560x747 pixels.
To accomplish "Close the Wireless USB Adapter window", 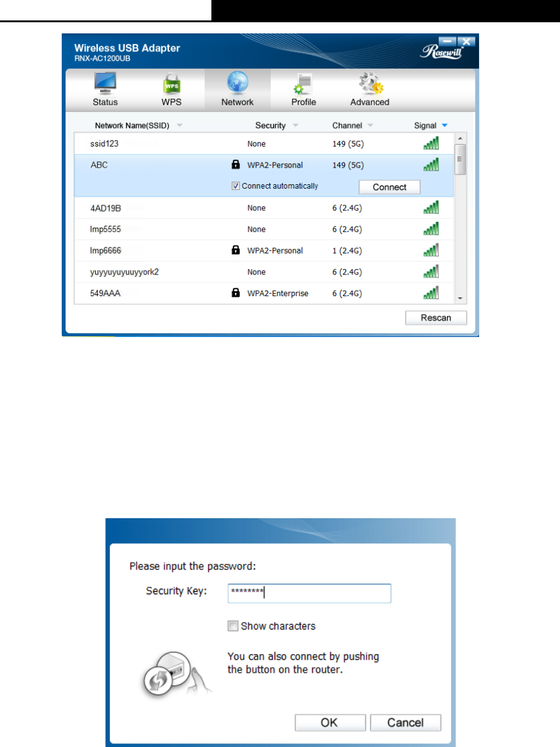I will [467, 41].
